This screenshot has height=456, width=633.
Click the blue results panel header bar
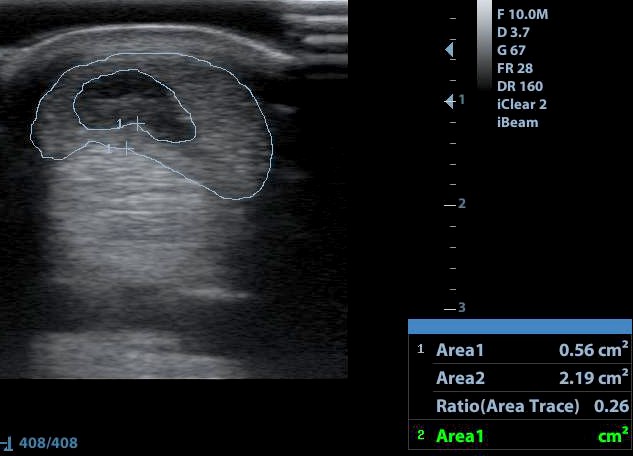[x=520, y=327]
